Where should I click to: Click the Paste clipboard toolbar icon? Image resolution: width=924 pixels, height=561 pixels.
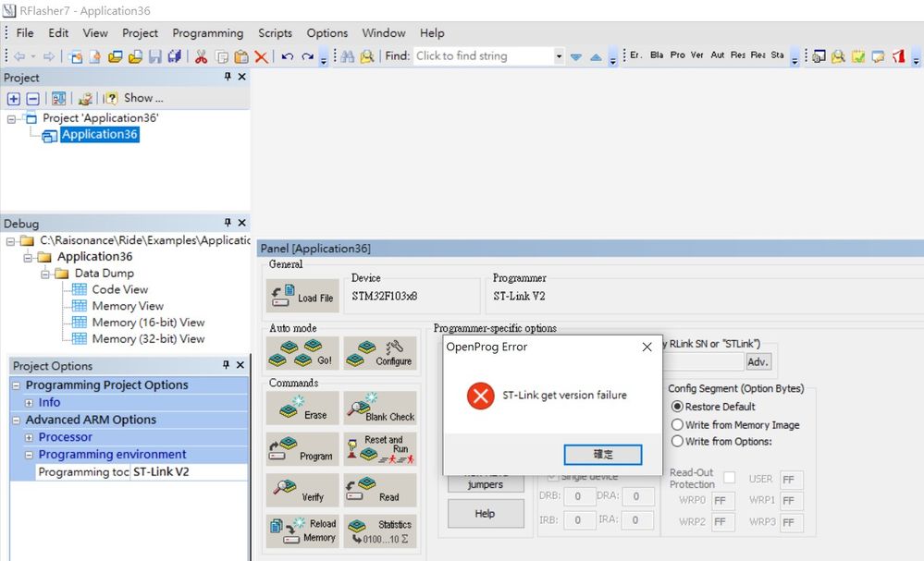coord(241,56)
